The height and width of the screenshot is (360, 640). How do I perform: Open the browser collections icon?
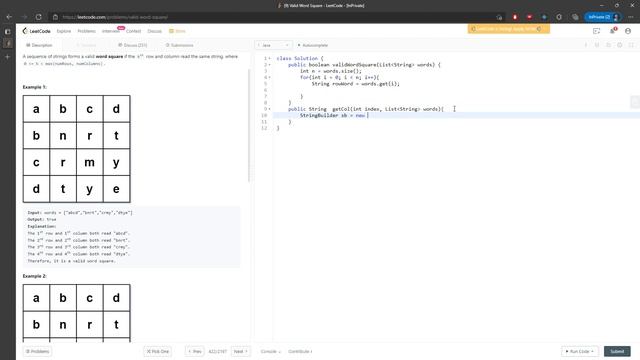click(575, 17)
